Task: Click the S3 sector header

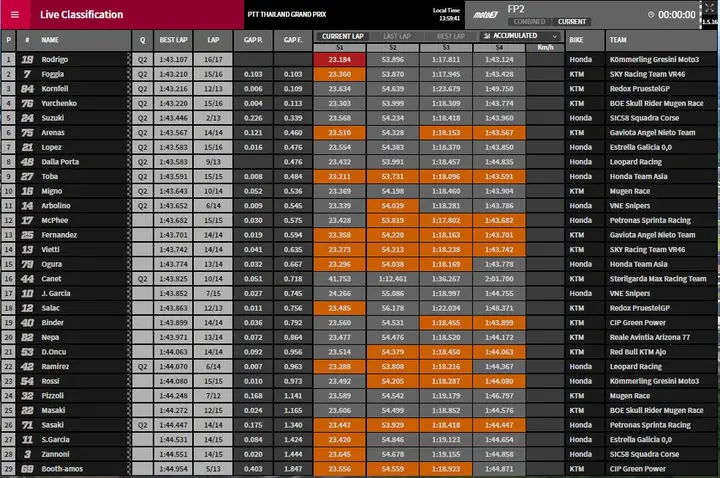Action: [x=446, y=47]
